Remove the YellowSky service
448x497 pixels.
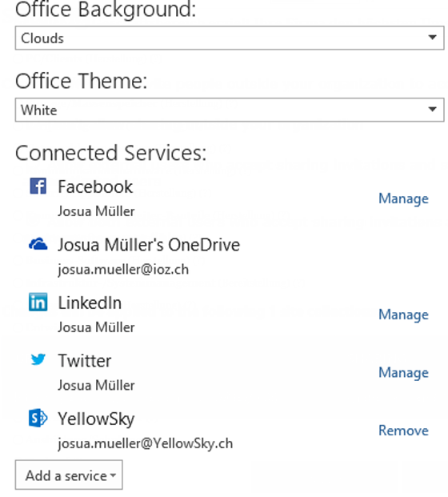point(403,431)
